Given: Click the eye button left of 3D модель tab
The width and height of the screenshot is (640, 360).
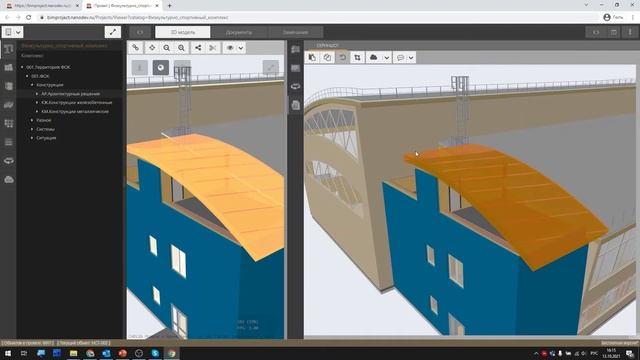Looking at the screenshot, I should pyautogui.click(x=140, y=32).
